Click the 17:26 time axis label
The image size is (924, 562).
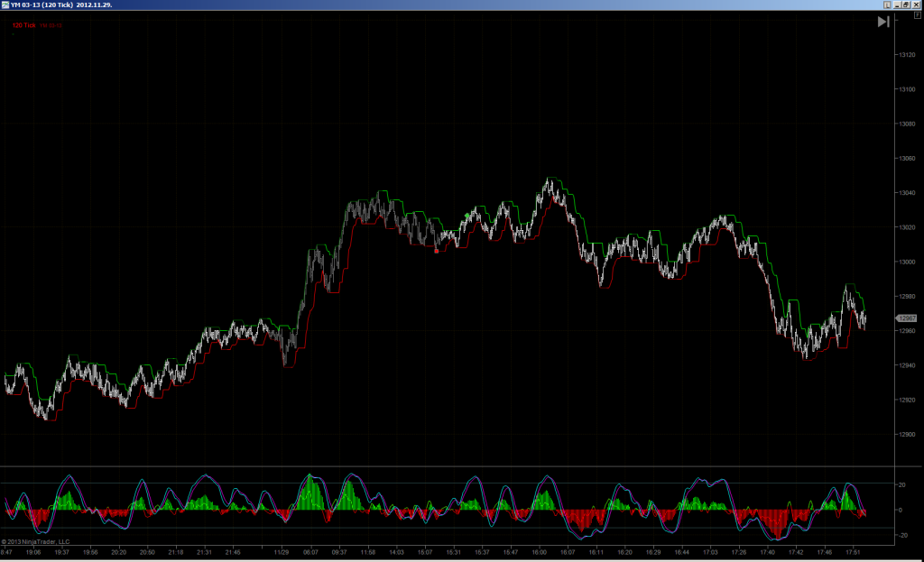click(739, 553)
